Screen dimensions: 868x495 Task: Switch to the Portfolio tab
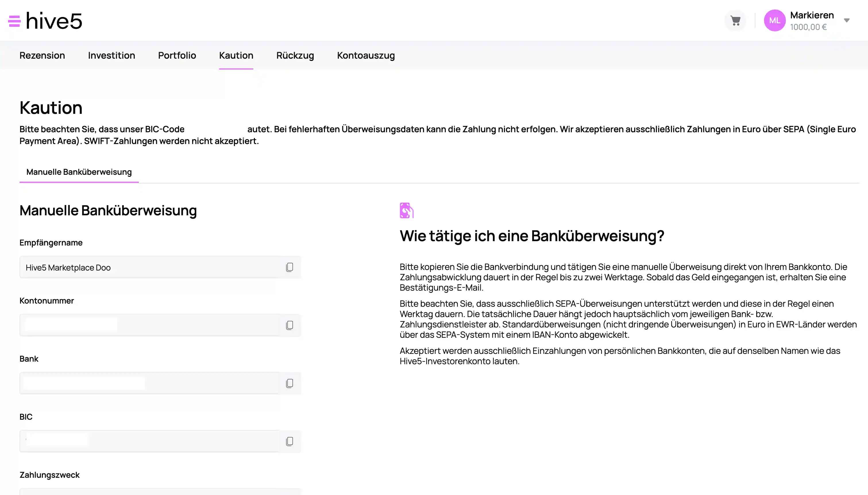(x=177, y=55)
